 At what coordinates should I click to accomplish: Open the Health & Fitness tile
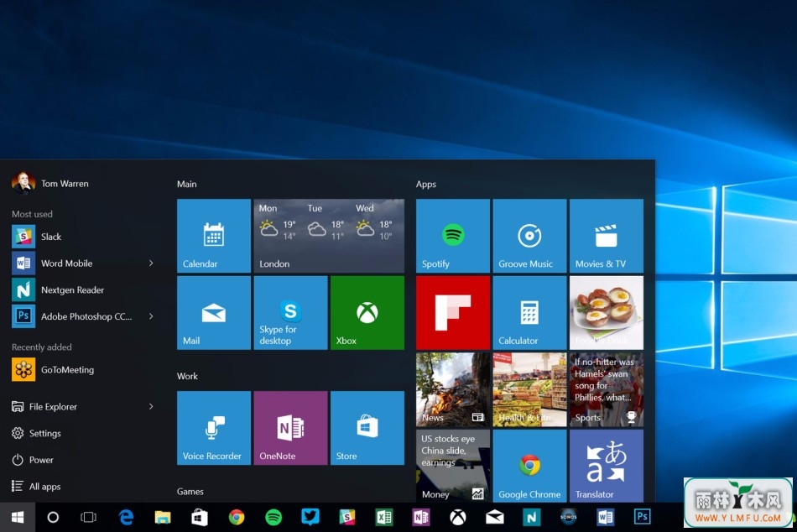(529, 389)
